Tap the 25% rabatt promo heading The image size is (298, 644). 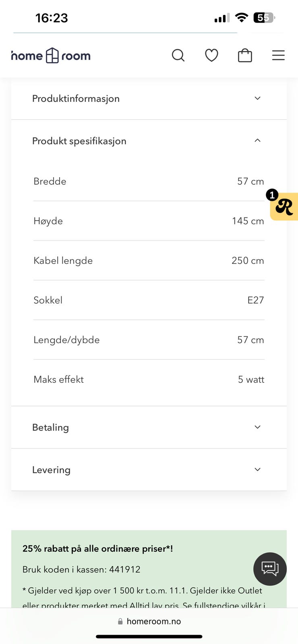[98, 549]
